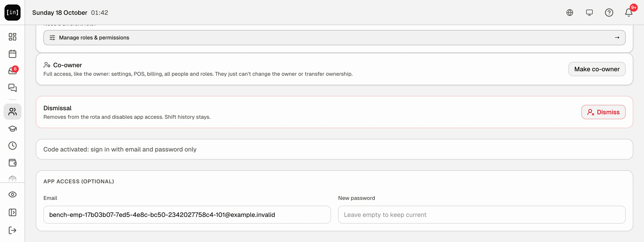The width and height of the screenshot is (644, 242).
Task: Click the 'Dismissal' heading text
Action: point(57,108)
